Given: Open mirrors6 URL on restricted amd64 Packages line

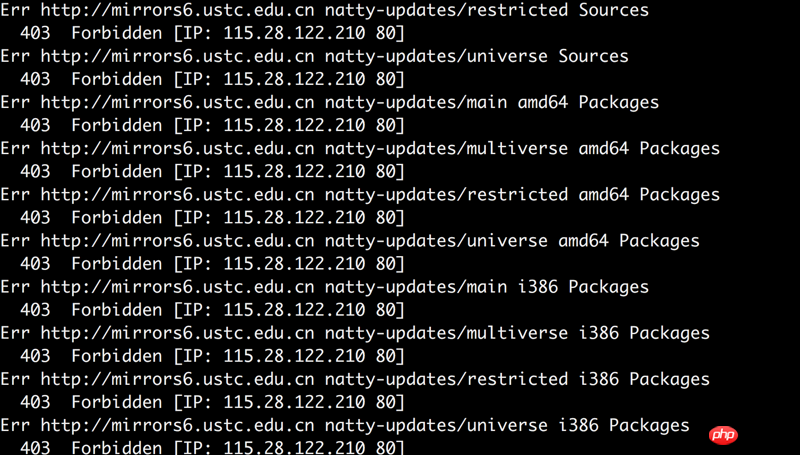Looking at the screenshot, I should pos(178,195).
